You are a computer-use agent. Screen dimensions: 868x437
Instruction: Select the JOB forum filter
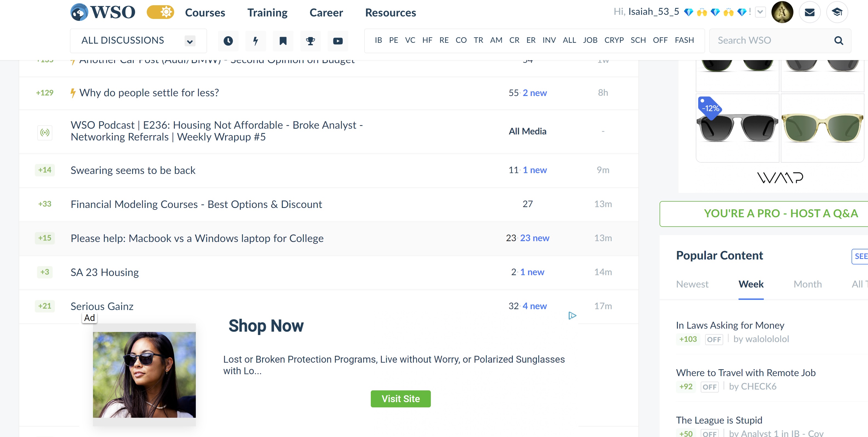tap(590, 40)
